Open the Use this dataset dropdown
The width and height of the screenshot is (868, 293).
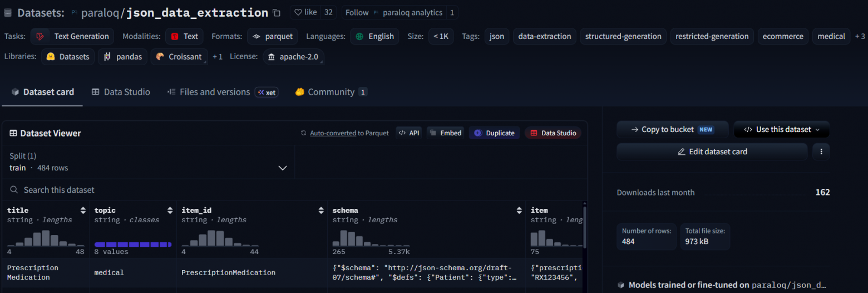tap(782, 129)
